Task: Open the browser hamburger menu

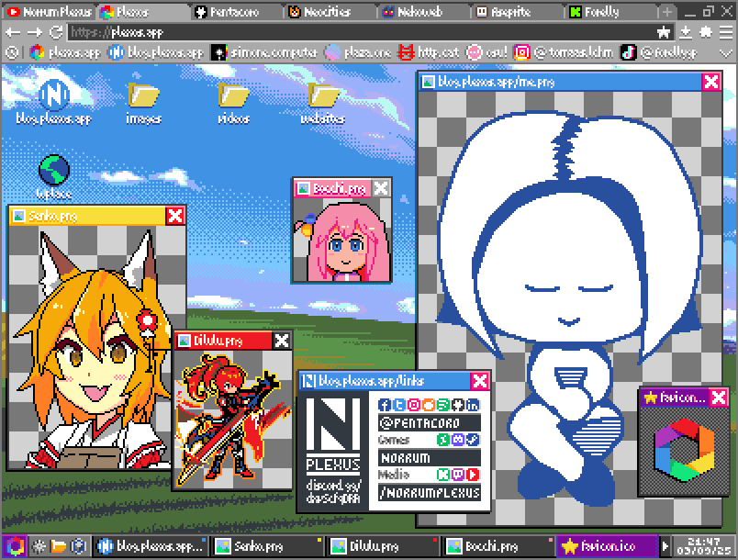Action: pos(727,32)
